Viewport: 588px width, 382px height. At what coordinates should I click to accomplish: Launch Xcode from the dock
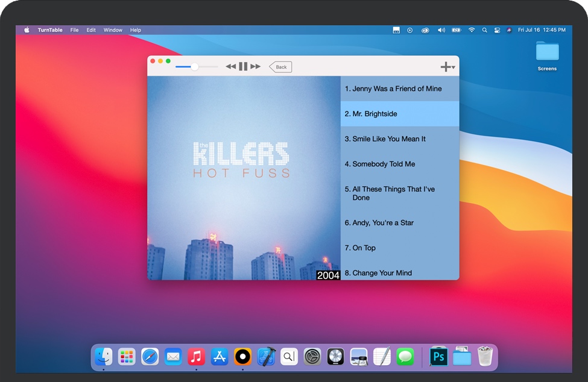266,357
